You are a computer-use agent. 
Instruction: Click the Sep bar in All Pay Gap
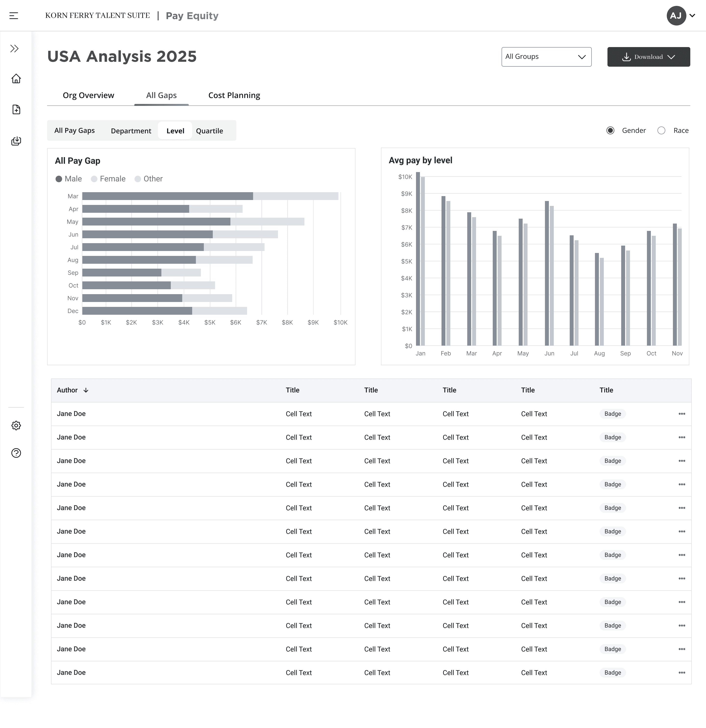141,273
